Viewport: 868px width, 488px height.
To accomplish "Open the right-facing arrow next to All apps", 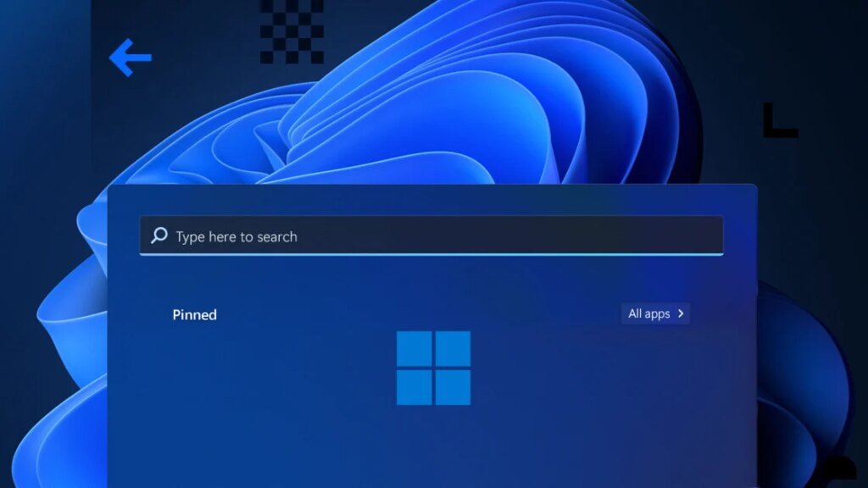I will point(681,313).
